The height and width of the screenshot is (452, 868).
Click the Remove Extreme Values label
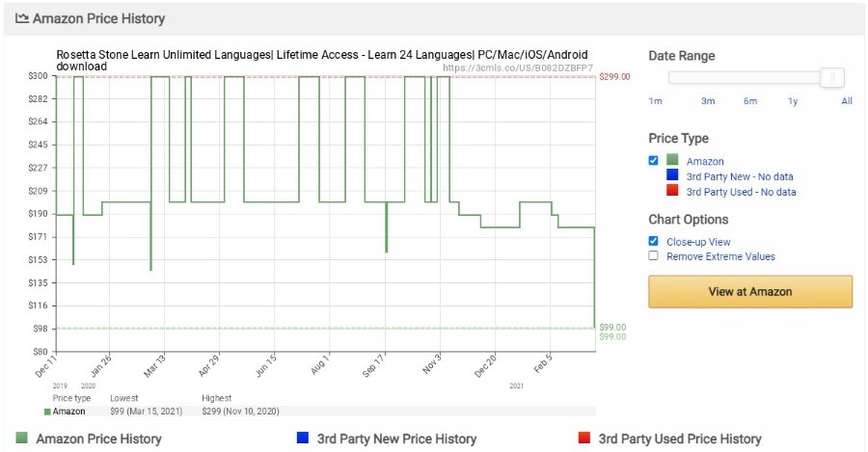click(720, 256)
